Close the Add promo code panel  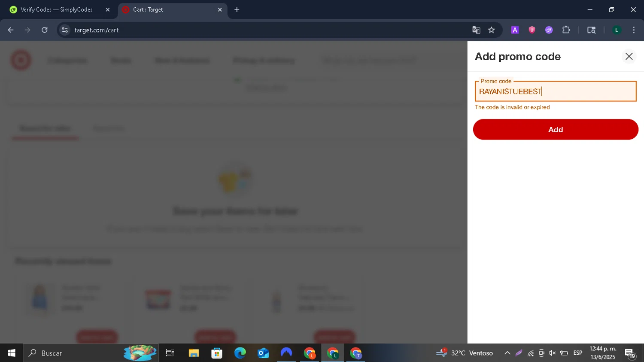tap(629, 56)
